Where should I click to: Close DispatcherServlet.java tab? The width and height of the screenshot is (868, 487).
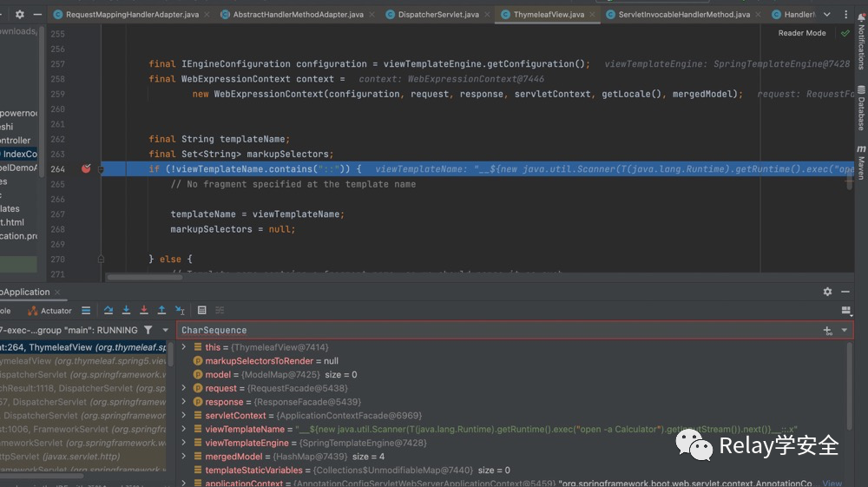[x=487, y=15]
